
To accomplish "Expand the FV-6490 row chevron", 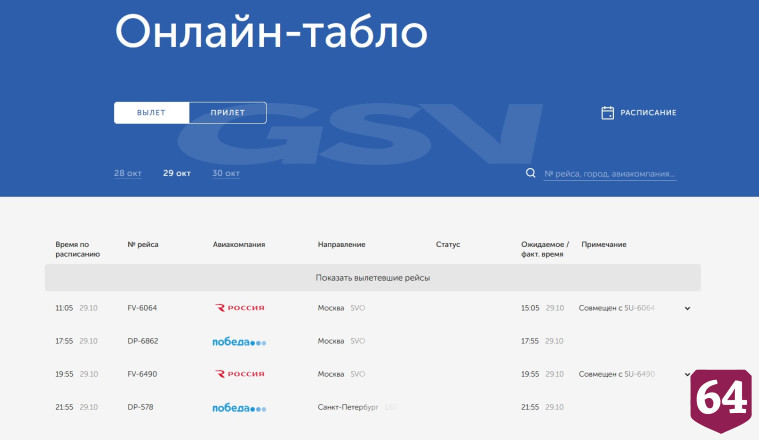I will 687,374.
